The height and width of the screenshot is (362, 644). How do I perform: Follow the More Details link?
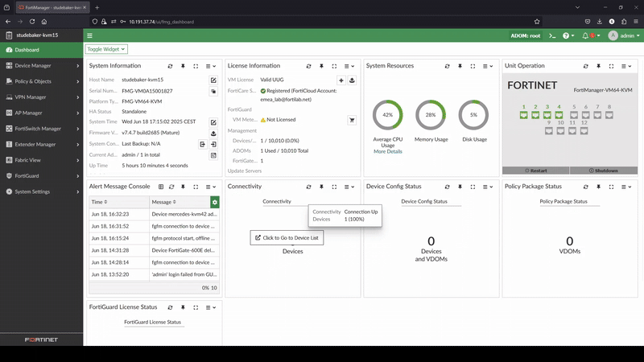pyautogui.click(x=388, y=151)
